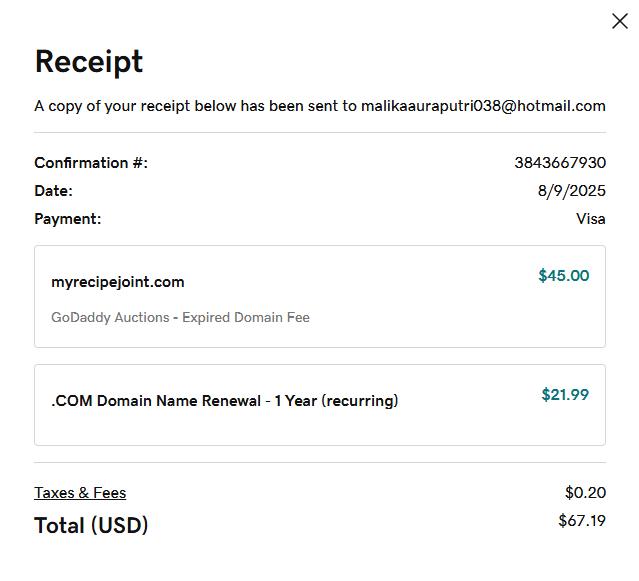Click the Total (USD) label
The image size is (639, 581).
tap(91, 525)
